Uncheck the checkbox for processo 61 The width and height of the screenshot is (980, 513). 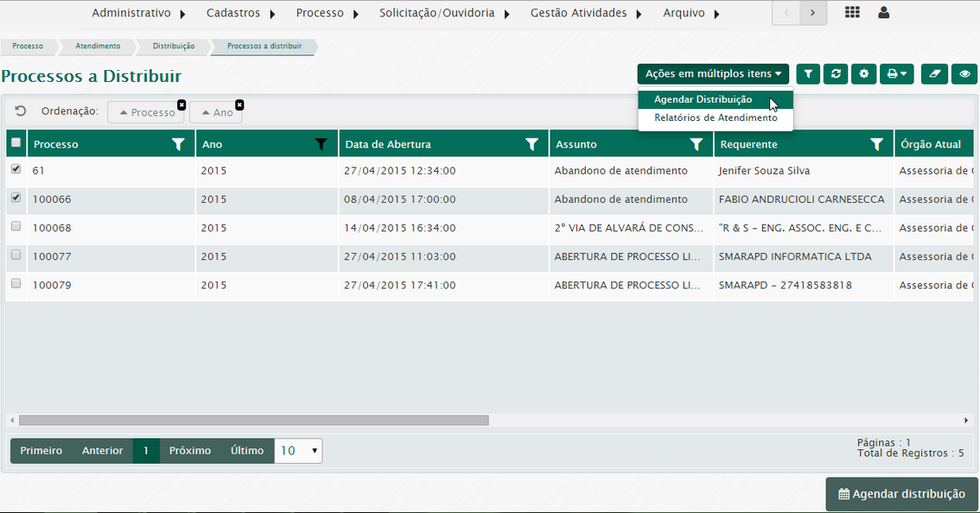pos(16,170)
